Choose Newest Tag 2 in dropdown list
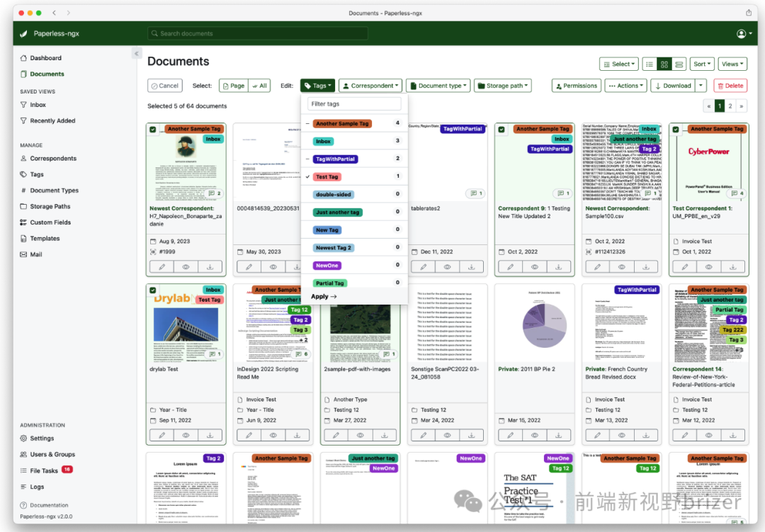 354,247
